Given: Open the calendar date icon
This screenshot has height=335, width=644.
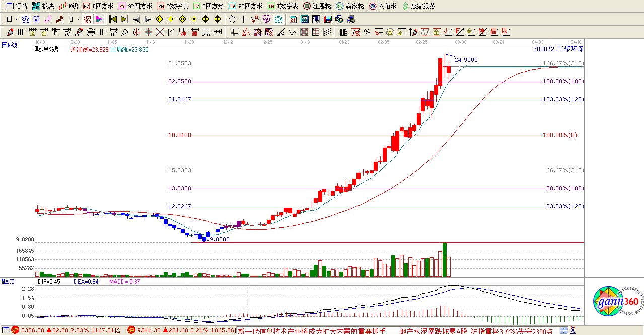Looking at the screenshot, I should point(293,19).
